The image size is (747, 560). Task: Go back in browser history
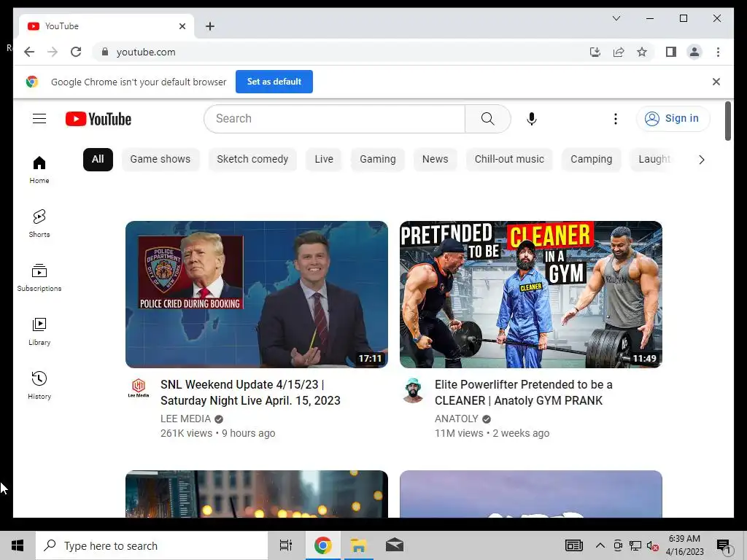point(29,52)
